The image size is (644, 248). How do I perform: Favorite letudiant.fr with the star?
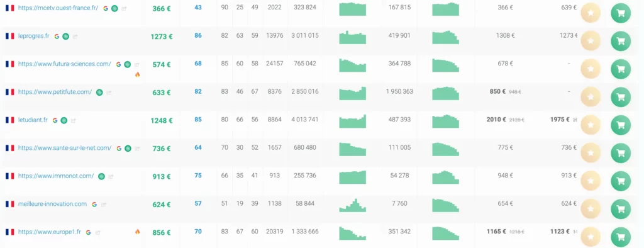590,125
